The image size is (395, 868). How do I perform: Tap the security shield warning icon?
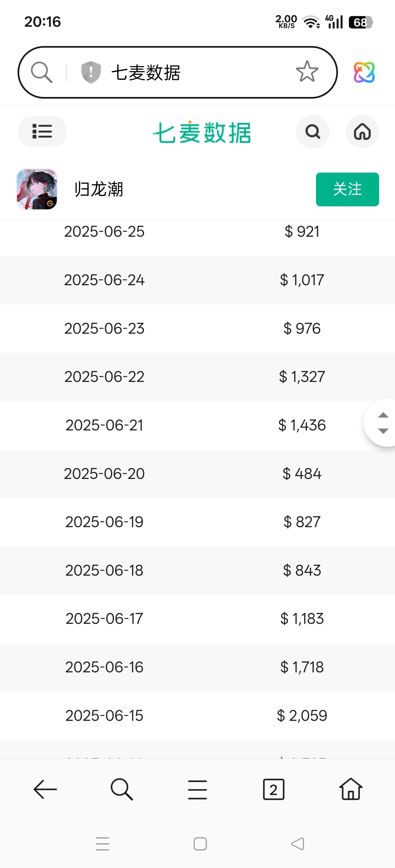[91, 72]
